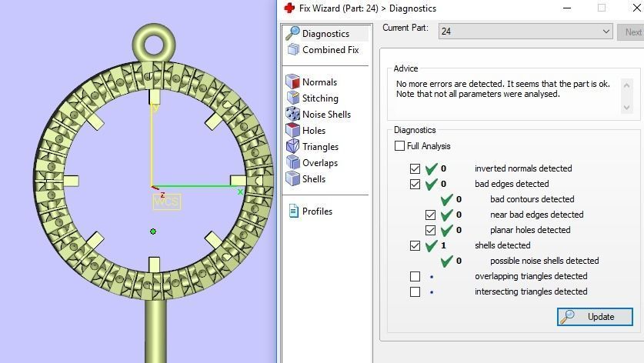644x363 pixels.
Task: Go to the Noise Shells page
Action: (326, 114)
